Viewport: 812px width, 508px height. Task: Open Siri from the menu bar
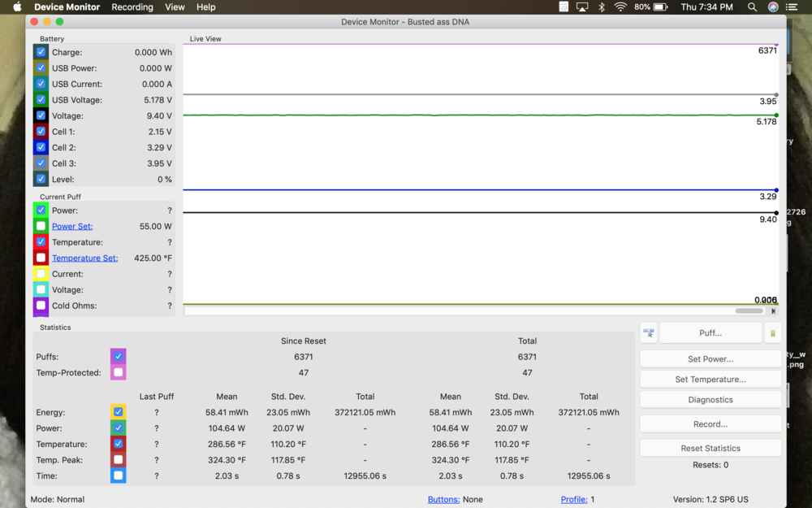coord(773,7)
